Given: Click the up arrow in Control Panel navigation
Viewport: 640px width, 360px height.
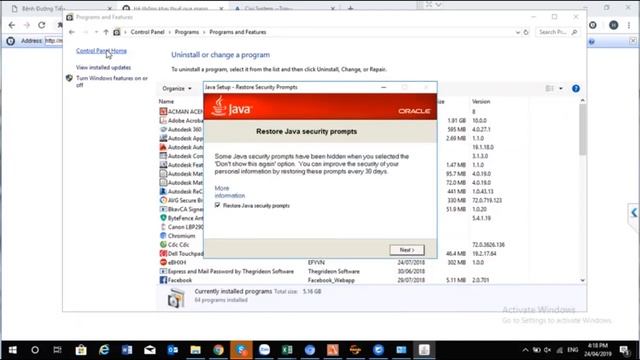Looking at the screenshot, I should 106,32.
